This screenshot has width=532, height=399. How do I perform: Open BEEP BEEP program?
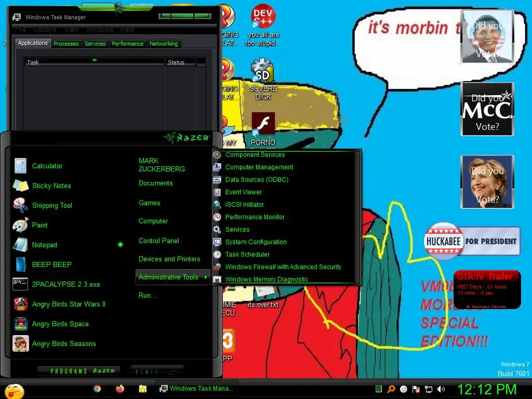pyautogui.click(x=43, y=264)
